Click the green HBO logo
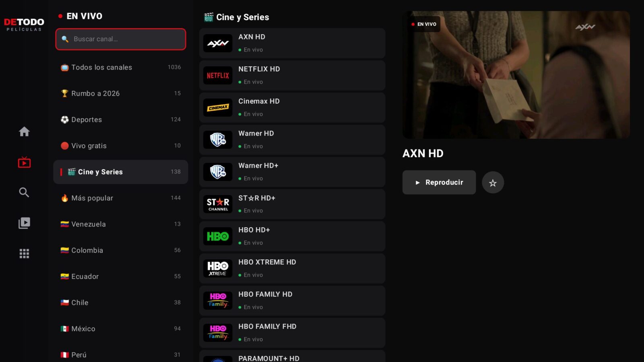 coord(218,237)
